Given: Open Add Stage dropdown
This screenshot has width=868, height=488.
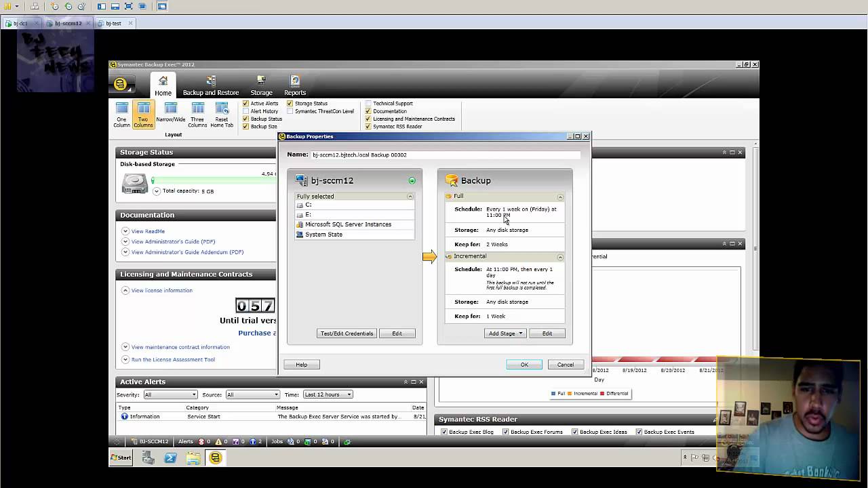Looking at the screenshot, I should click(x=505, y=333).
